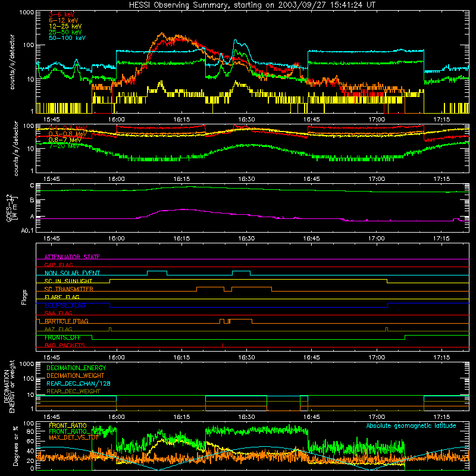Click the 16:45 time label under decimation panel

coord(311,417)
